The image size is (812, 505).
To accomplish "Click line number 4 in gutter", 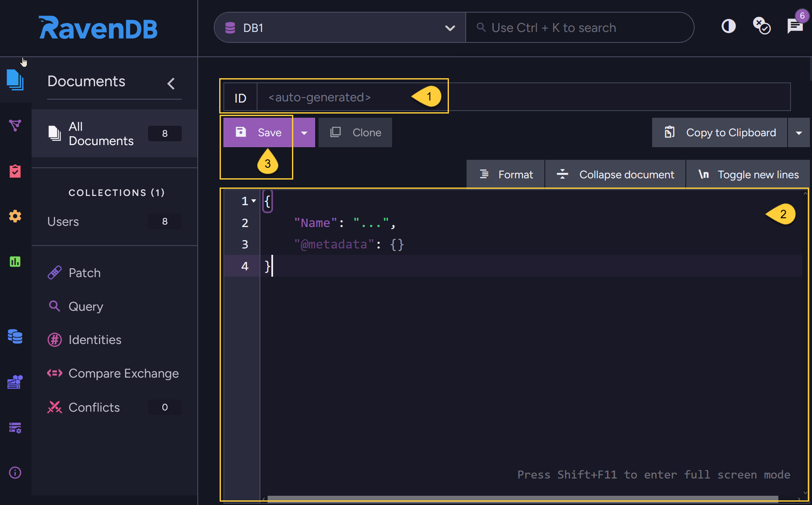I will coord(245,266).
